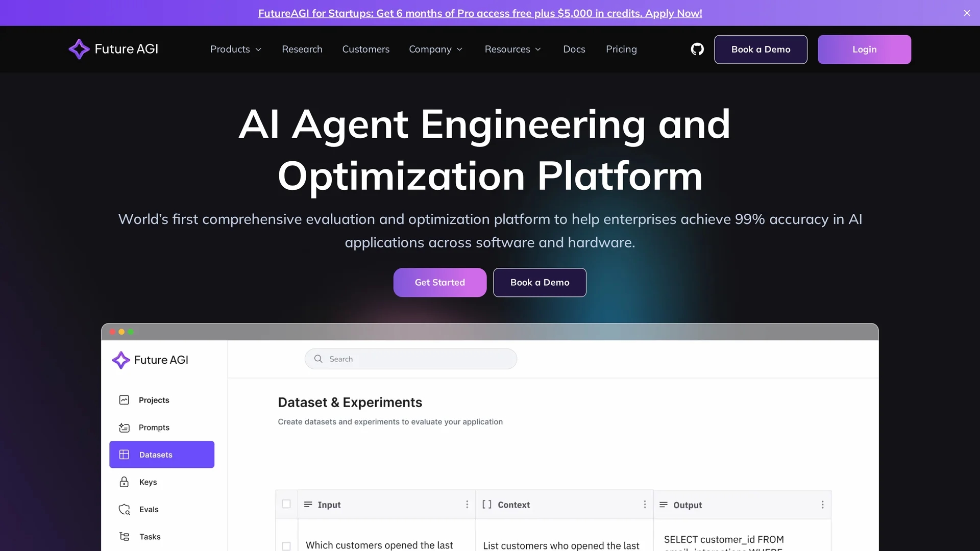Select Evals in the sidebar

pos(162,509)
